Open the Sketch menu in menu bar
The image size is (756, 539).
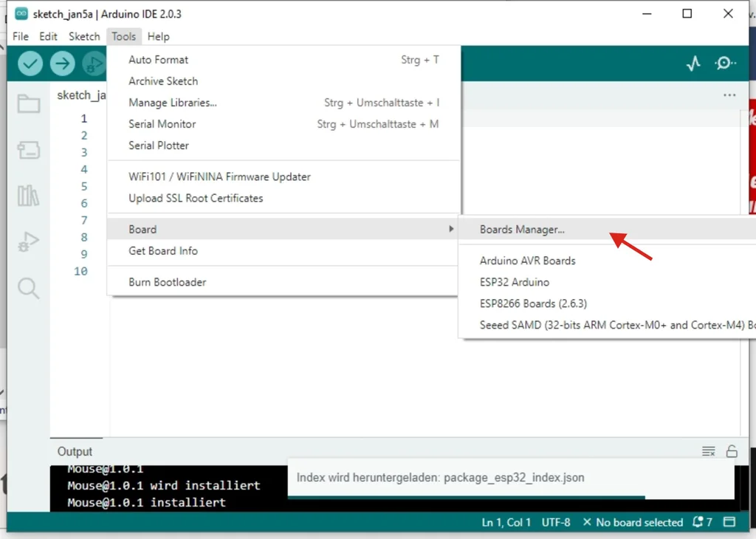[x=84, y=36]
